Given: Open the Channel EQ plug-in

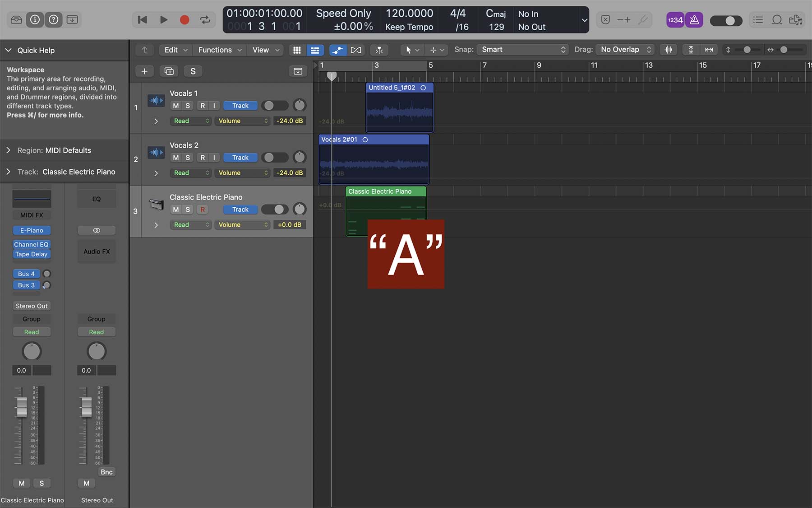Looking at the screenshot, I should (32, 244).
